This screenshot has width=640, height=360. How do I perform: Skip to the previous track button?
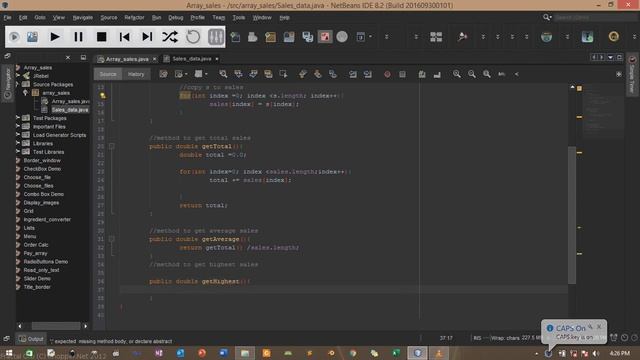[x=124, y=37]
